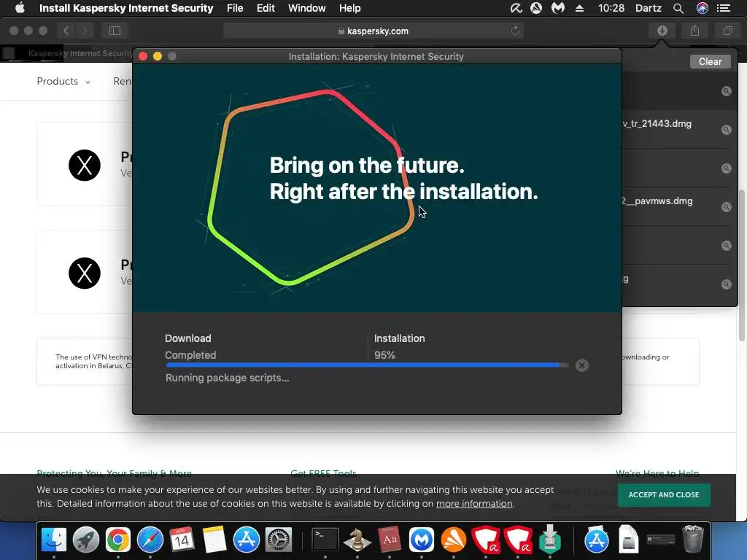Open the 'more information' cookie link

click(474, 504)
